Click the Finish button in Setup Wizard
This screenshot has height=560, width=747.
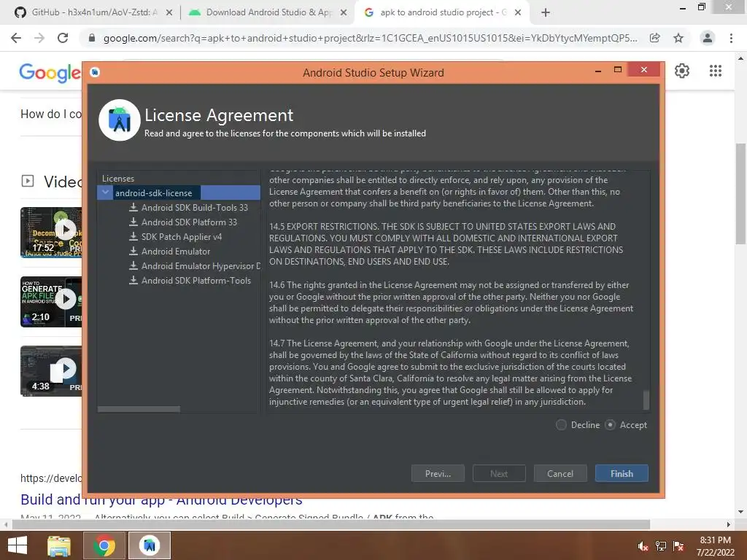(x=622, y=473)
